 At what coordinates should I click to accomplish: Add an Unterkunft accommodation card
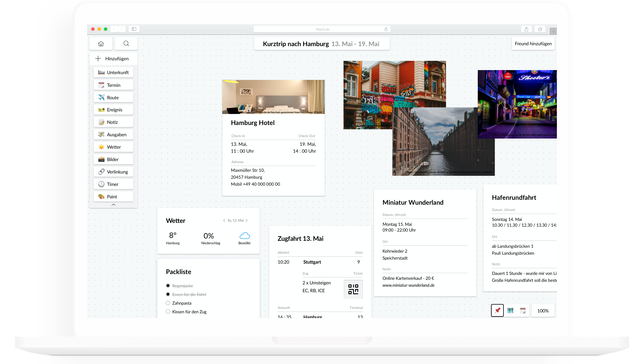click(x=114, y=72)
